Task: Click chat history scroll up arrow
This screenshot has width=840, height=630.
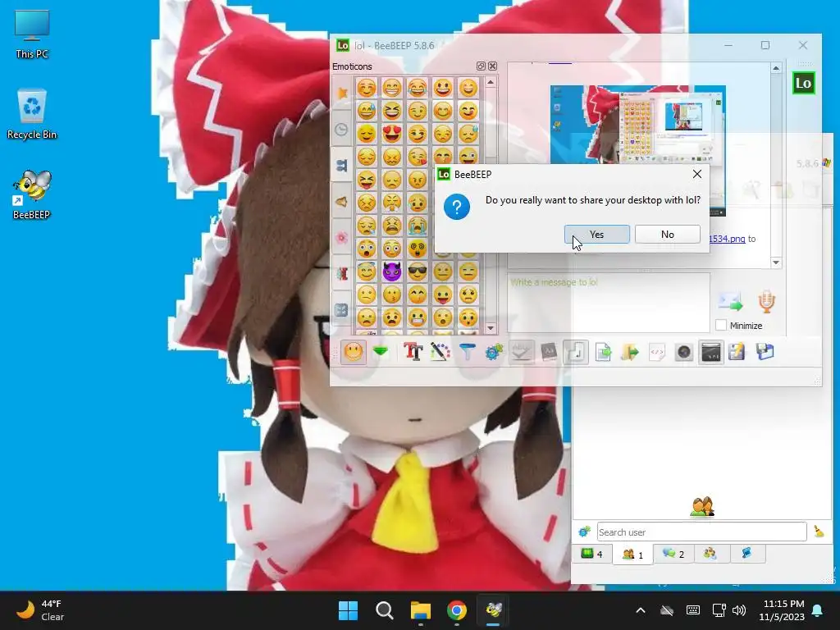Action: tap(776, 68)
